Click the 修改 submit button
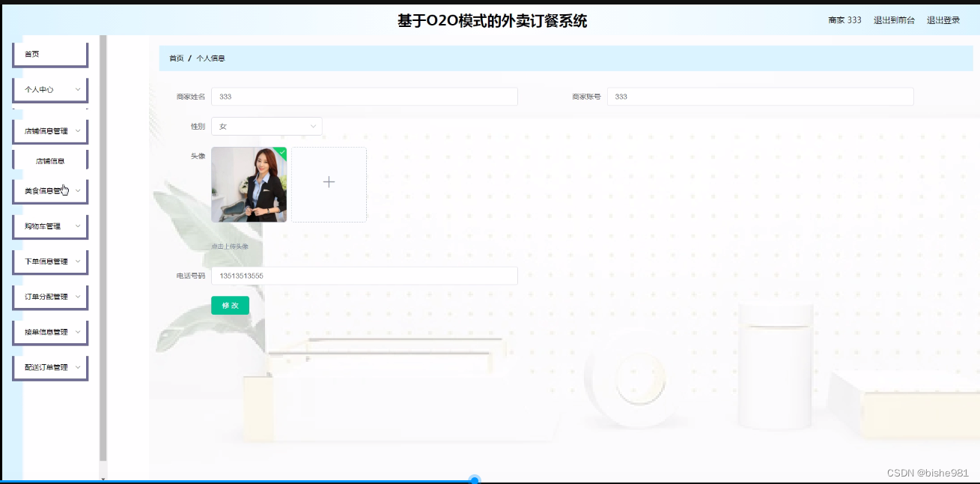The width and height of the screenshot is (980, 484). click(x=230, y=305)
